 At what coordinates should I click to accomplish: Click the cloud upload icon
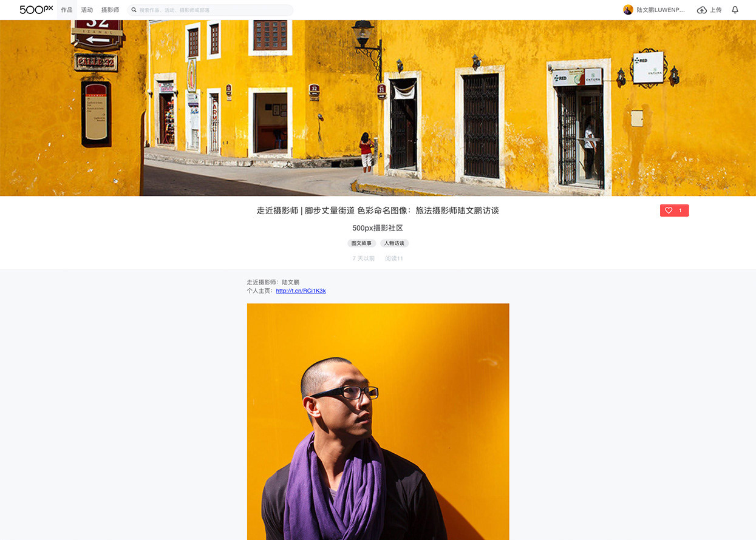[702, 10]
